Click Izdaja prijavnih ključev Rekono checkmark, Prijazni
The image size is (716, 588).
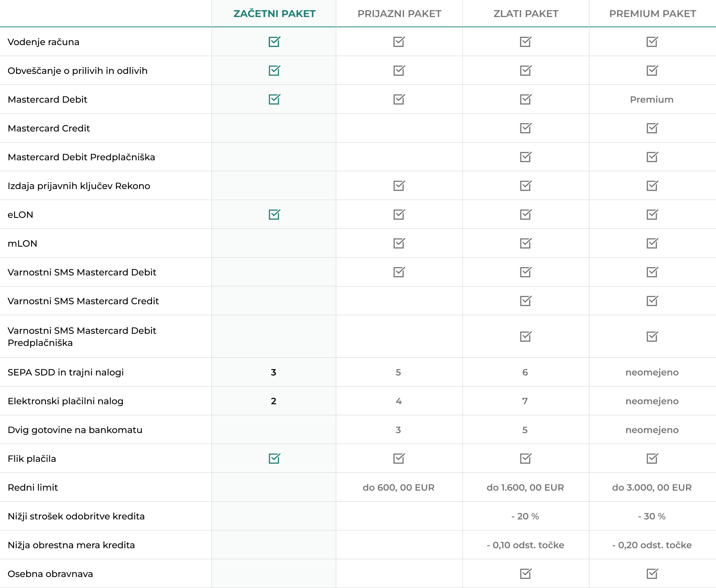tap(399, 186)
